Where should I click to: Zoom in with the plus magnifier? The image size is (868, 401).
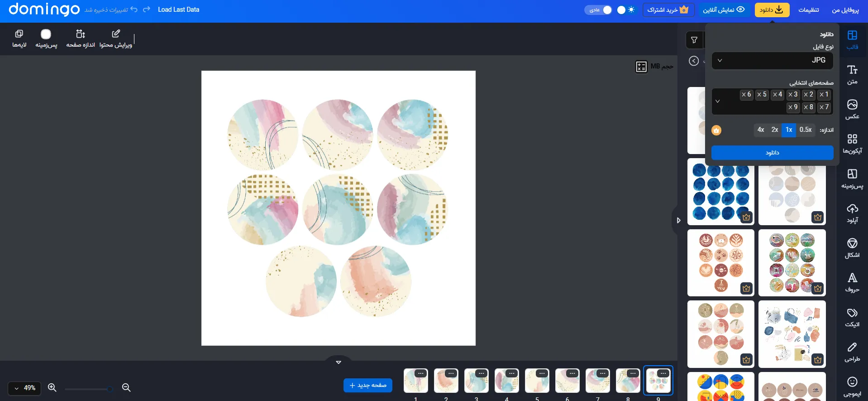(52, 387)
